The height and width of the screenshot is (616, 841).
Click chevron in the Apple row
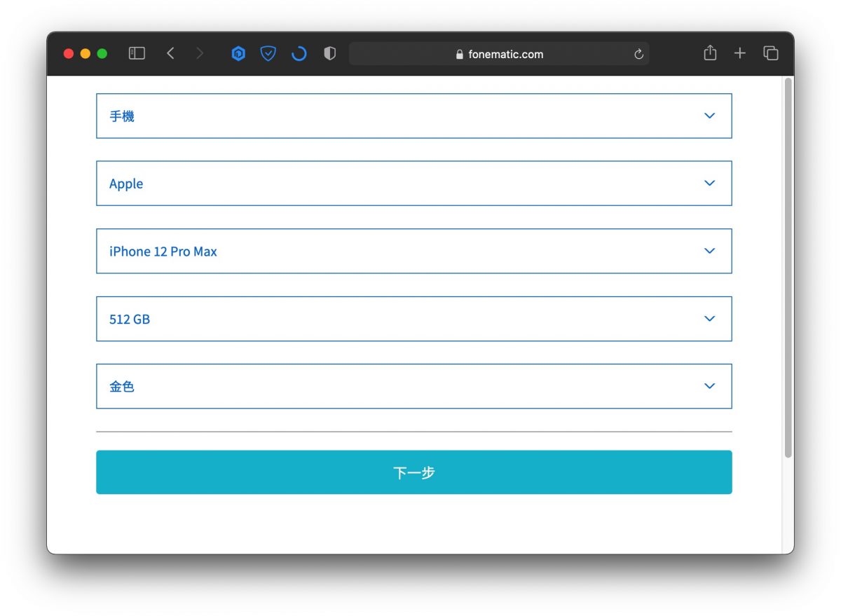[709, 184]
